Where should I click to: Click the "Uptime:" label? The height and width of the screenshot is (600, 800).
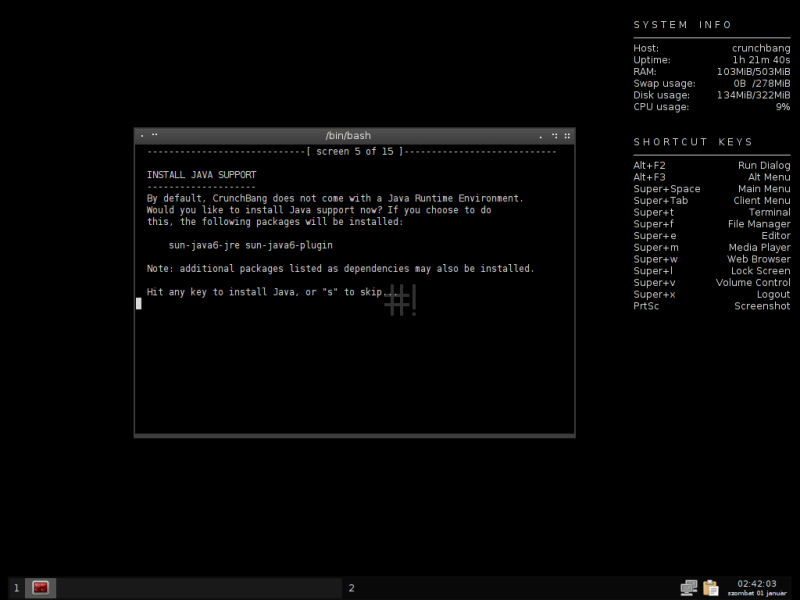pos(652,60)
